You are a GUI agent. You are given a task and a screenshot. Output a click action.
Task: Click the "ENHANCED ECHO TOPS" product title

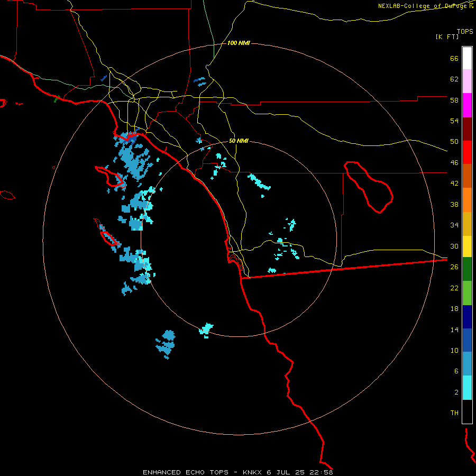tap(186, 472)
